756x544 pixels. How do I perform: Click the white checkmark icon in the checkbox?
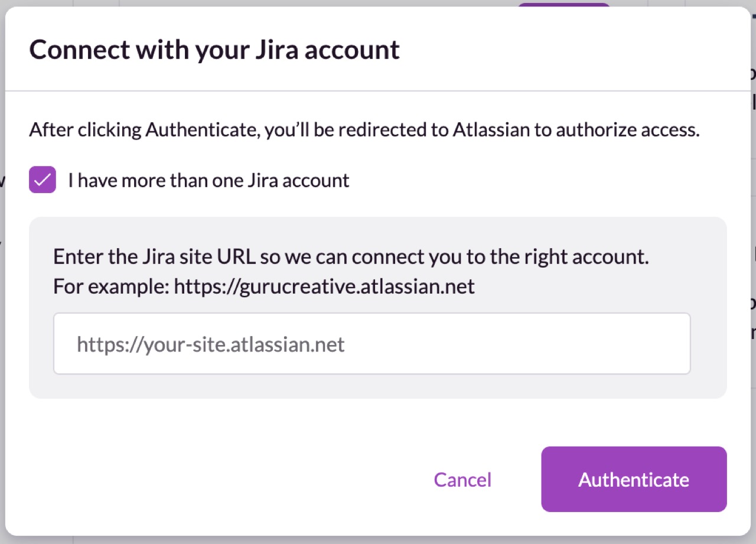(43, 180)
